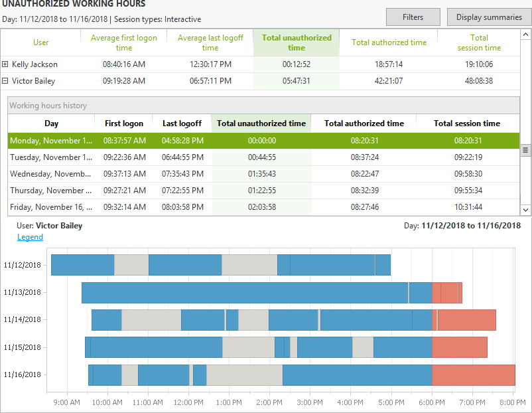Click the scrollbar thumb grip handle
The width and height of the screenshot is (532, 413).
pos(526,150)
